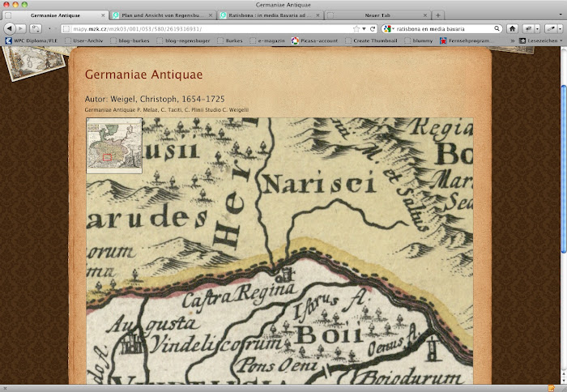This screenshot has height=392, width=567.
Task: Open dropdown arrow of last add-on button
Action: tap(560, 28)
